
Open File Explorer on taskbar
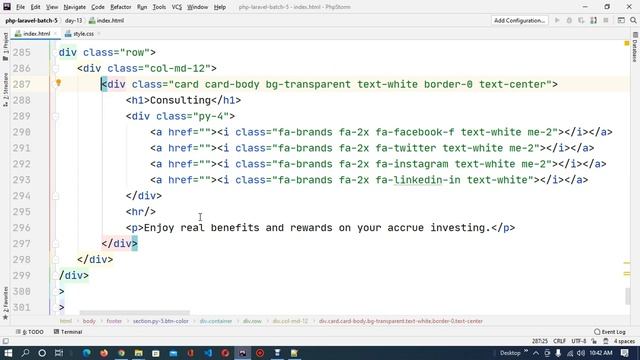139,353
